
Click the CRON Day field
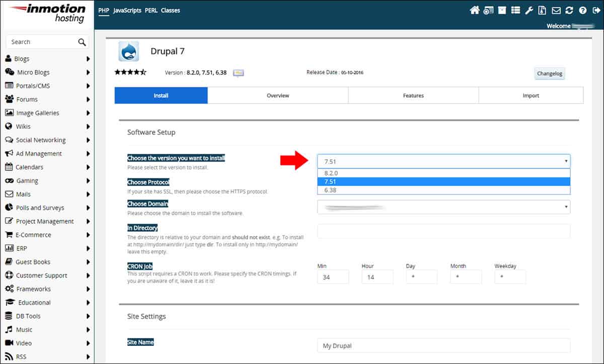coord(421,277)
